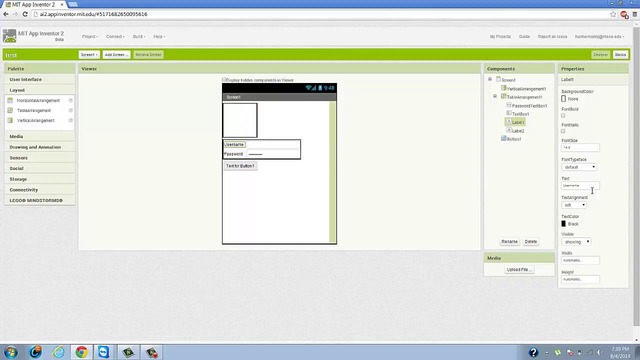Click the volume icon in the system tray
The width and height of the screenshot is (640, 360).
click(599, 352)
